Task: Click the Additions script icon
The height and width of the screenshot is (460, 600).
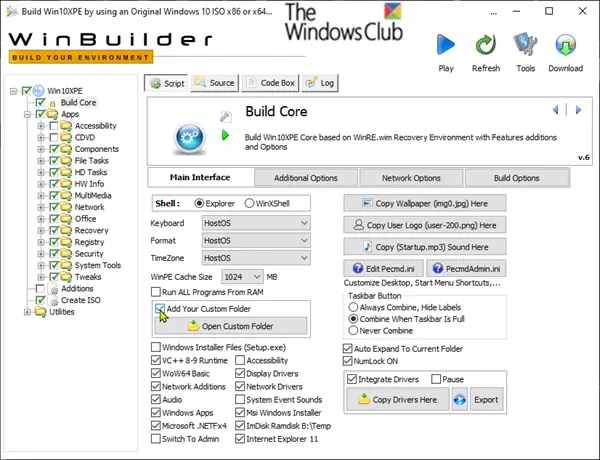Action: click(54, 289)
